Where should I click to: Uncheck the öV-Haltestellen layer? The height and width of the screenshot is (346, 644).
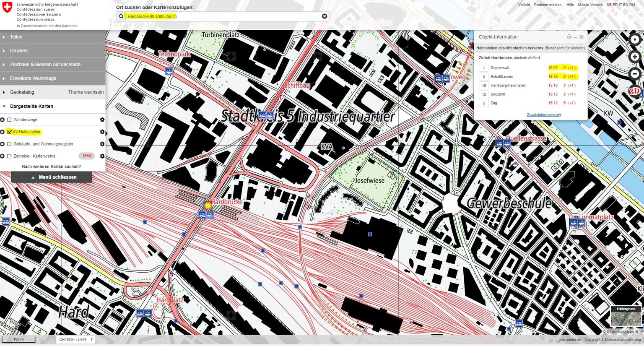[9, 132]
